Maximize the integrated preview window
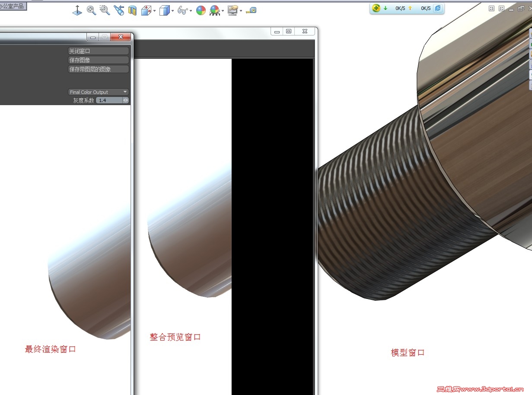The height and width of the screenshot is (395, 532). point(289,32)
